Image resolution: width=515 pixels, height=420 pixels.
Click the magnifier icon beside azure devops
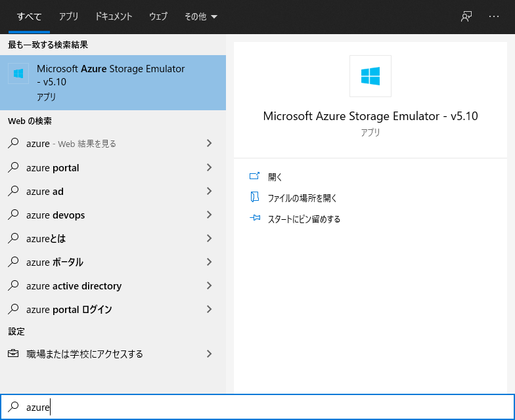coord(13,215)
